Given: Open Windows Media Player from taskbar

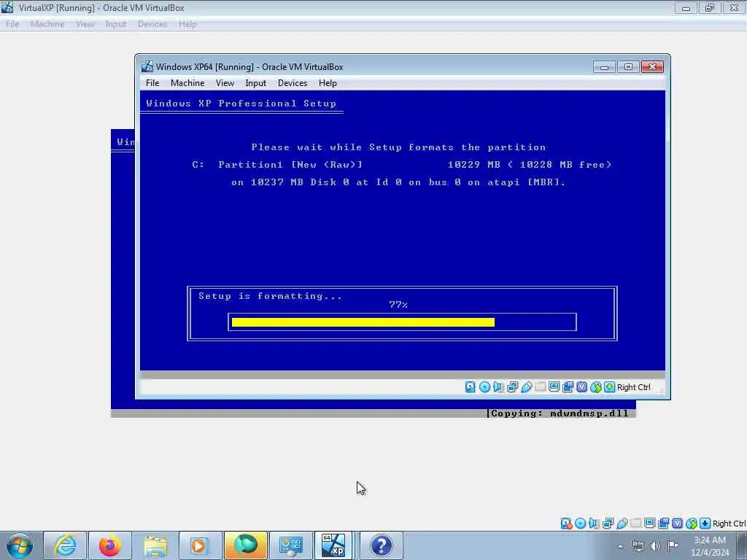Looking at the screenshot, I should (x=200, y=545).
